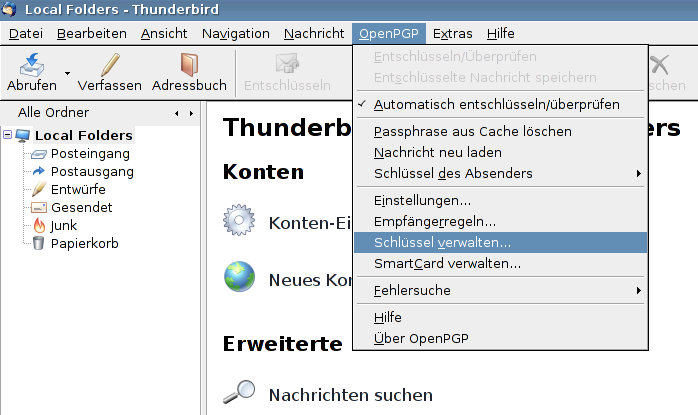Image resolution: width=698 pixels, height=415 pixels.
Task: Click the Konten-Einstellungen gear icon
Action: click(240, 221)
